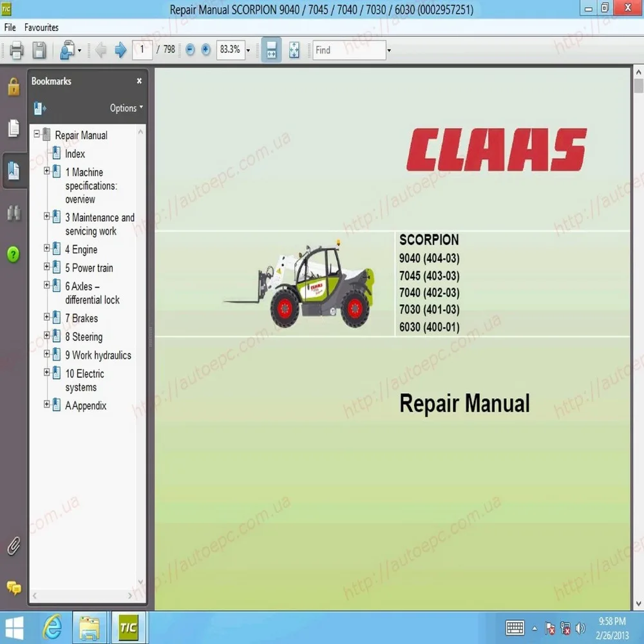Viewport: 644px width, 644px height.
Task: Click the green help question mark icon
Action: (13, 254)
